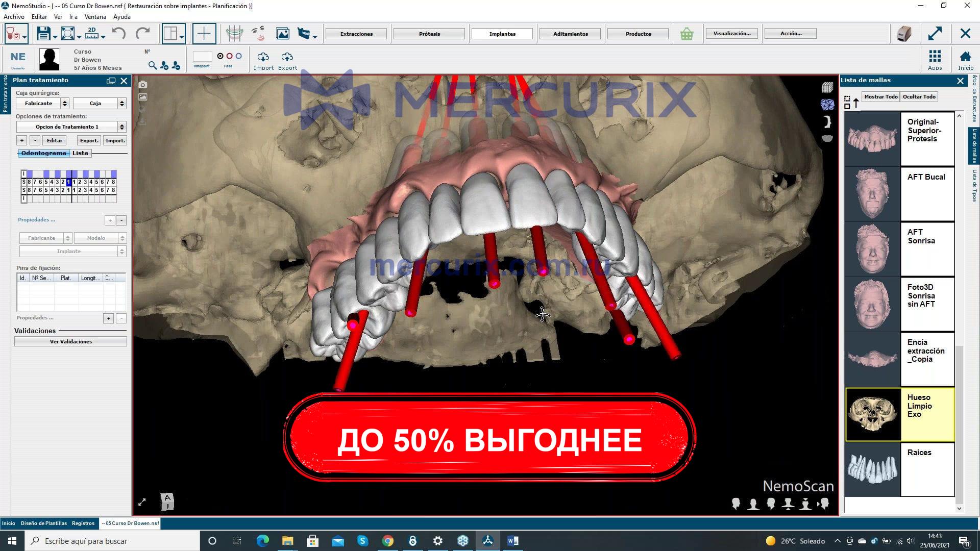Click the save floppy disk icon
The width and height of the screenshot is (980, 551).
pyautogui.click(x=43, y=34)
